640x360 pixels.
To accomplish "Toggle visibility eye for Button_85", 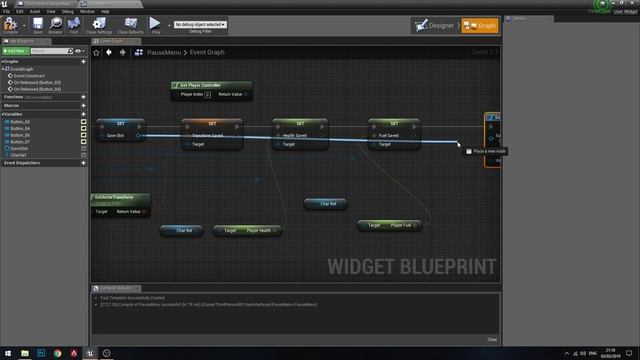I will pos(83,135).
